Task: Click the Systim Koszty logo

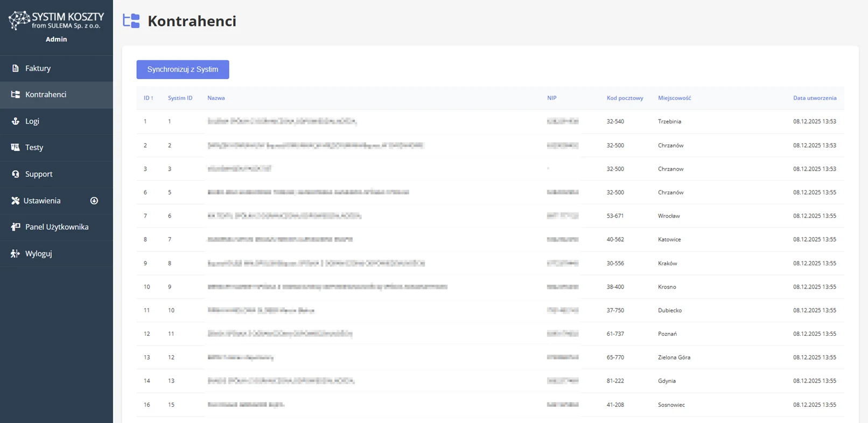Action: [x=56, y=20]
